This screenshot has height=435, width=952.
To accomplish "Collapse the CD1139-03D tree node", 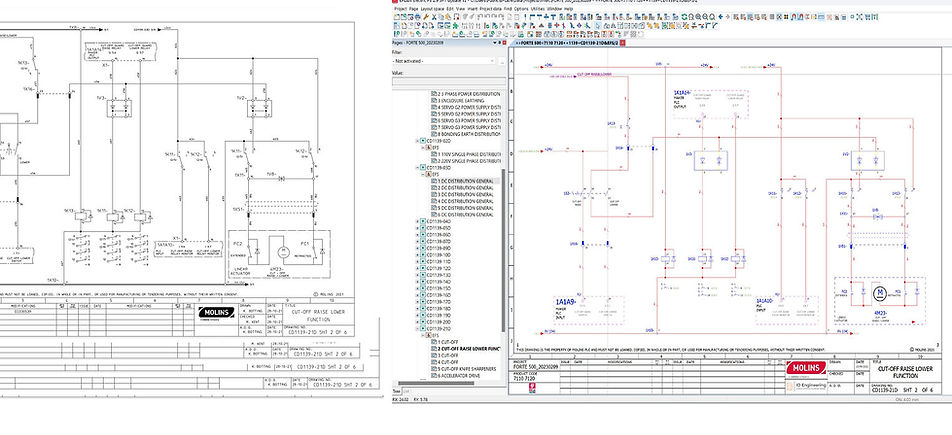I will pos(418,168).
